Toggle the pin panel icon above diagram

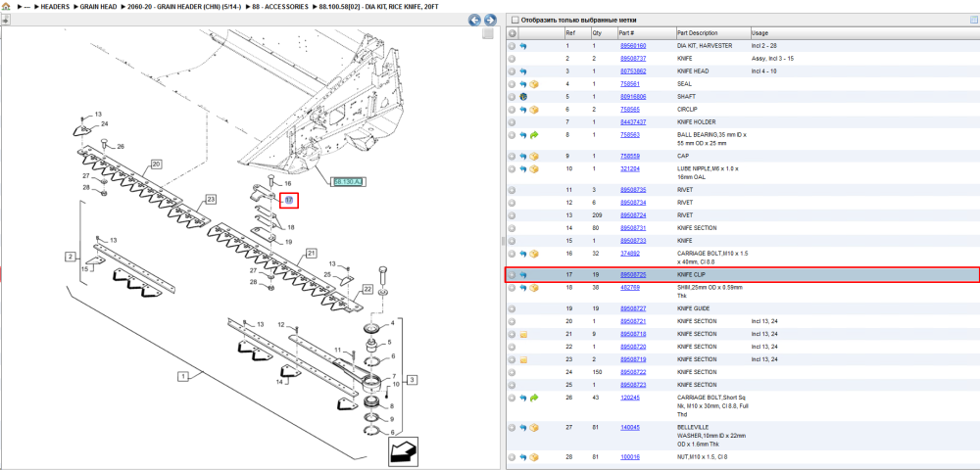5,20
